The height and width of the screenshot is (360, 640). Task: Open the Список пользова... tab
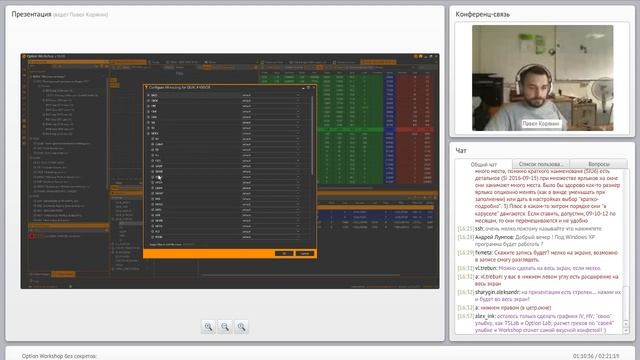[540, 164]
